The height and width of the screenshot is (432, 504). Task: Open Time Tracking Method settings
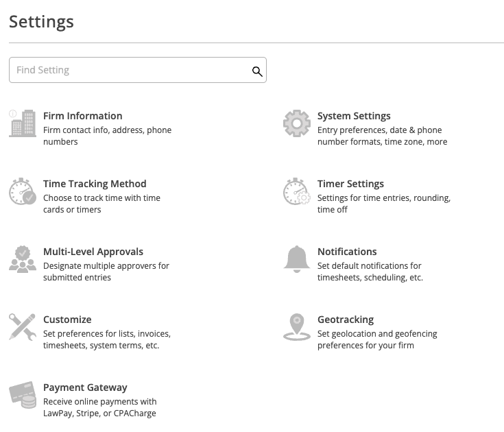[95, 184]
